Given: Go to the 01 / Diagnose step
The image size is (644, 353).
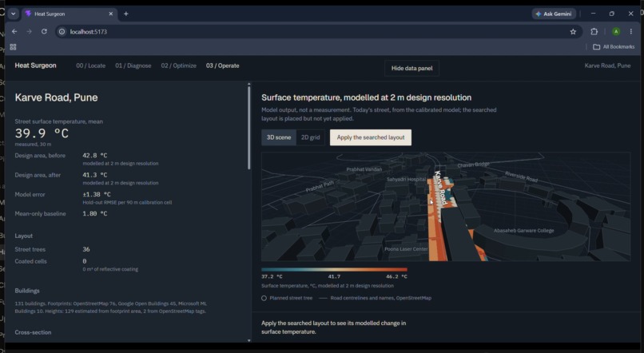Looking at the screenshot, I should (133, 65).
